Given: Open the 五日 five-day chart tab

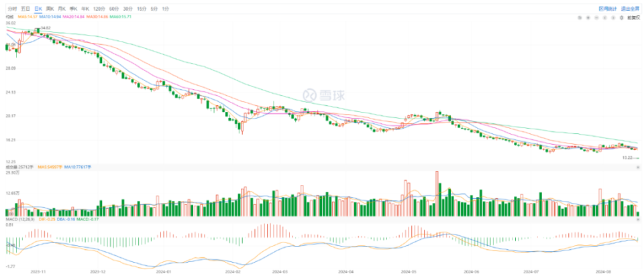Looking at the screenshot, I should (x=25, y=9).
